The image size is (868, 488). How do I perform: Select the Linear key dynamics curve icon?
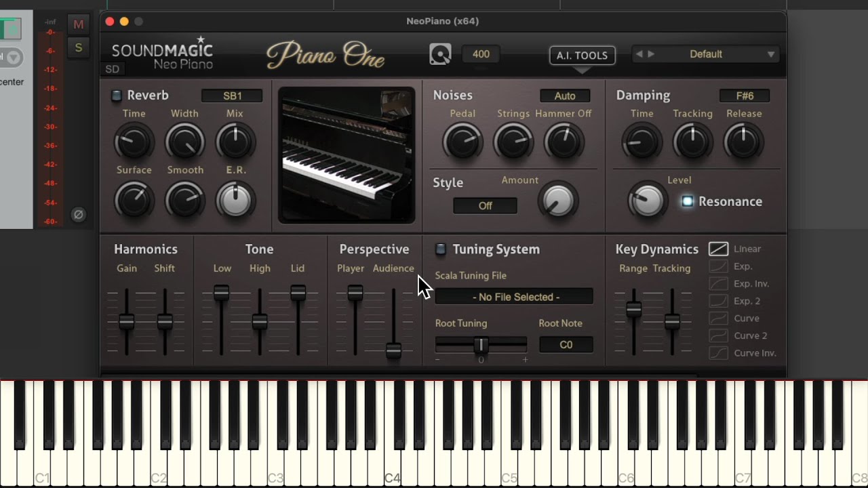point(718,249)
